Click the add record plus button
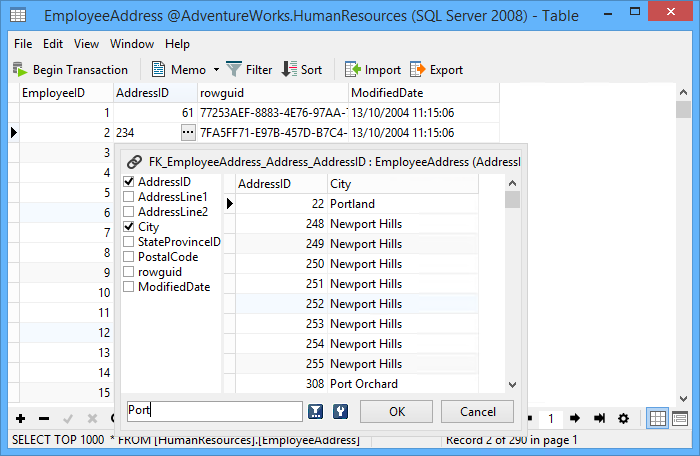This screenshot has width=700, height=456. (x=21, y=418)
